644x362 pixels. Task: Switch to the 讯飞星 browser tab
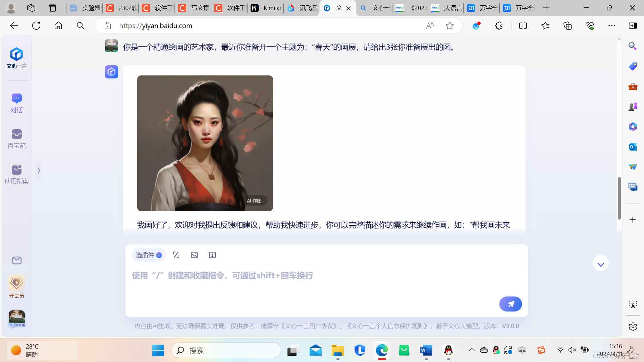[302, 8]
